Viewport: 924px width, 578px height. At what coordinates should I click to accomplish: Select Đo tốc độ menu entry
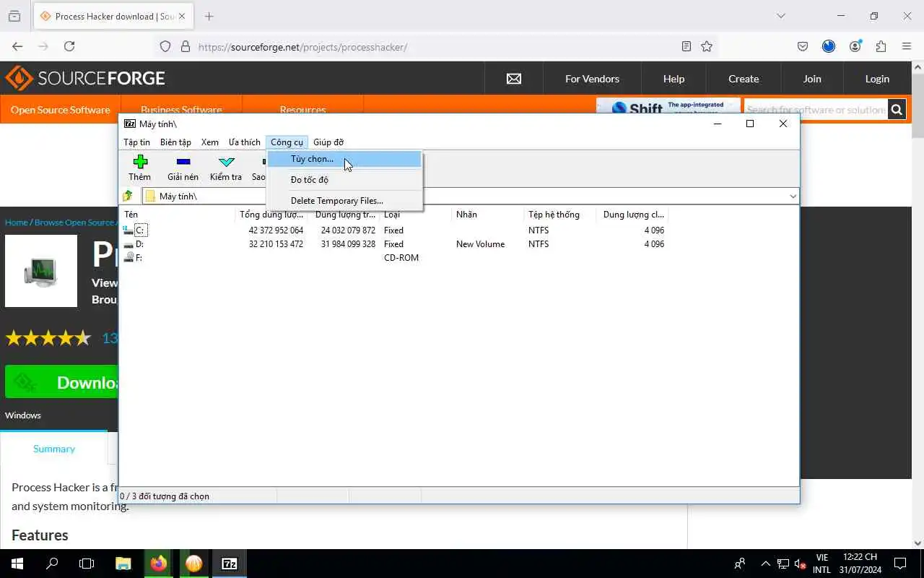(x=344, y=180)
